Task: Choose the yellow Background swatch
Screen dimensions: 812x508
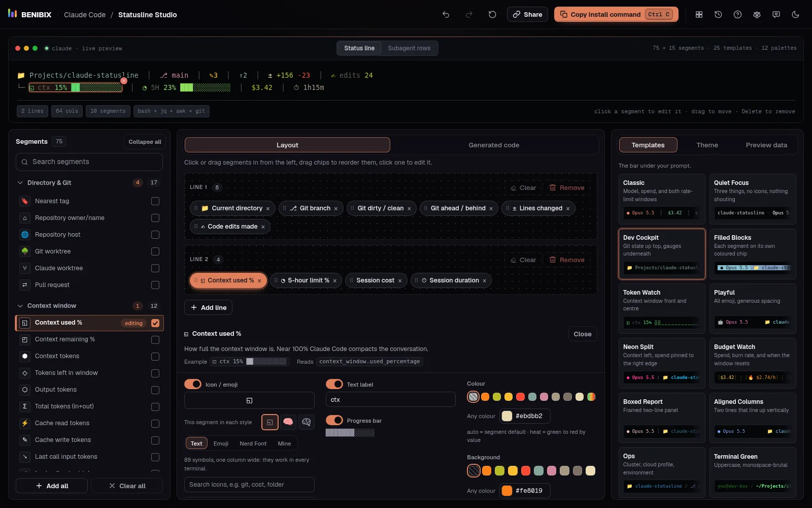Action: click(x=513, y=471)
